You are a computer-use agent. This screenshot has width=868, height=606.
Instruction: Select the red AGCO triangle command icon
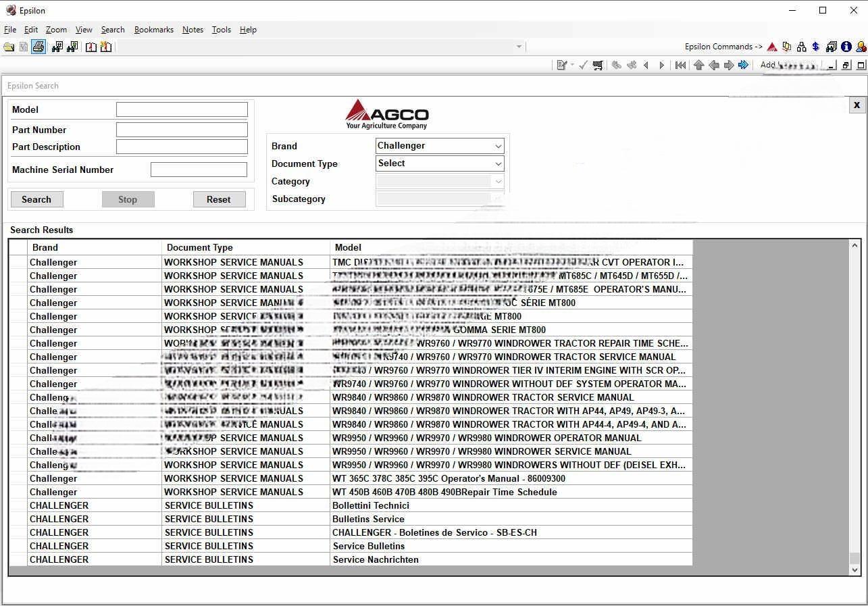[x=772, y=46]
